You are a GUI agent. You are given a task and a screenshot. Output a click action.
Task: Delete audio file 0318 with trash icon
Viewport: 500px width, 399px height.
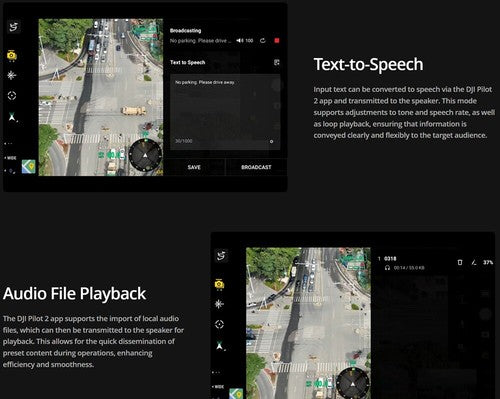[460, 262]
